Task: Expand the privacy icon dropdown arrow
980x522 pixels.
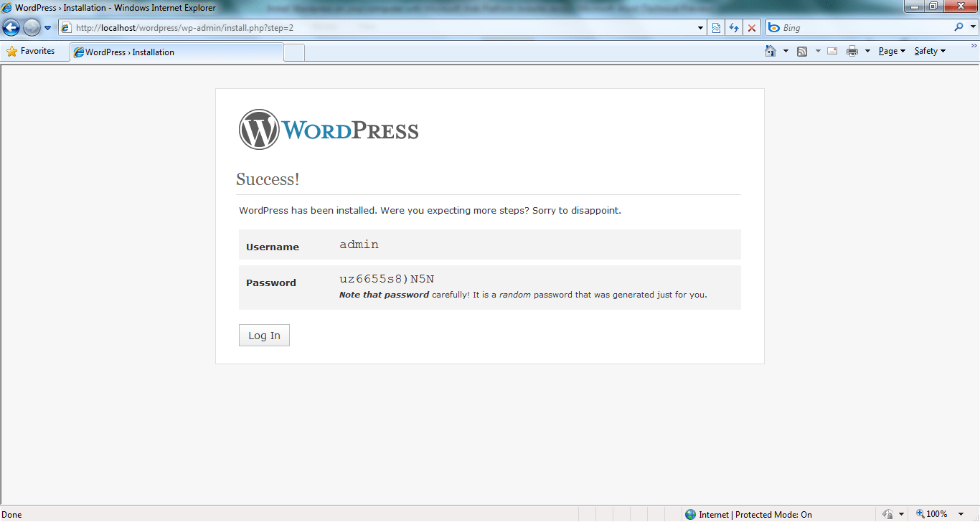Action: coord(901,514)
